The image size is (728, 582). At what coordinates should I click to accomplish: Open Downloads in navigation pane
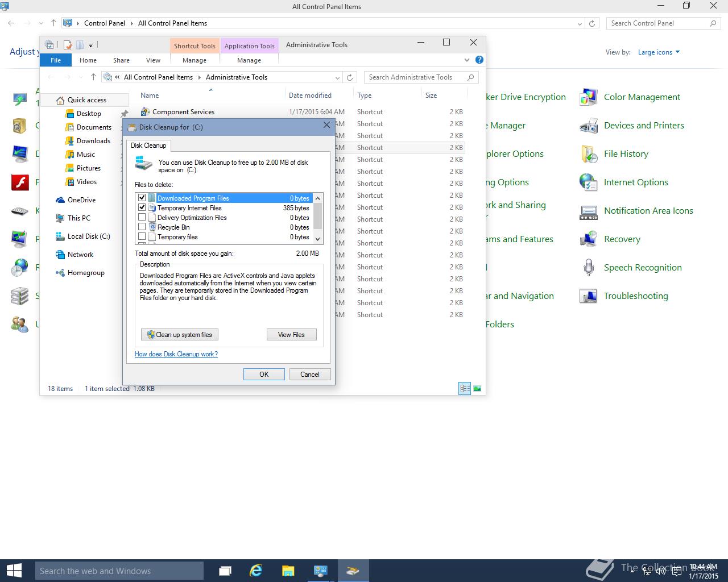click(93, 141)
